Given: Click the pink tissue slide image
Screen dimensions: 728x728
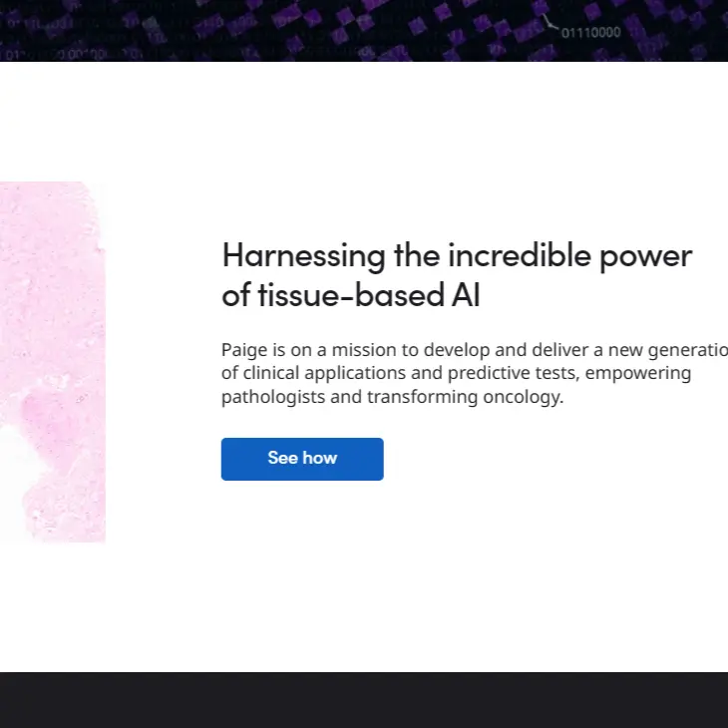Looking at the screenshot, I should (x=52, y=361).
